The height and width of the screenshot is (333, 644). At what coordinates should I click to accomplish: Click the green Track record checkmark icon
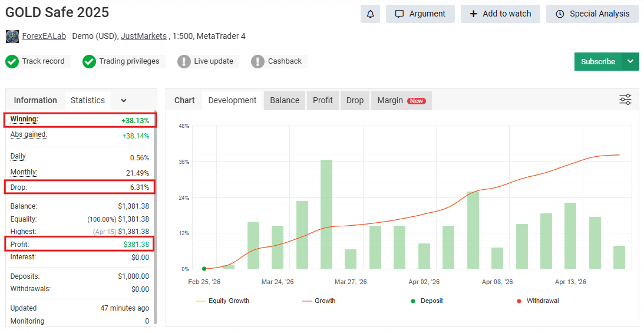pos(12,61)
